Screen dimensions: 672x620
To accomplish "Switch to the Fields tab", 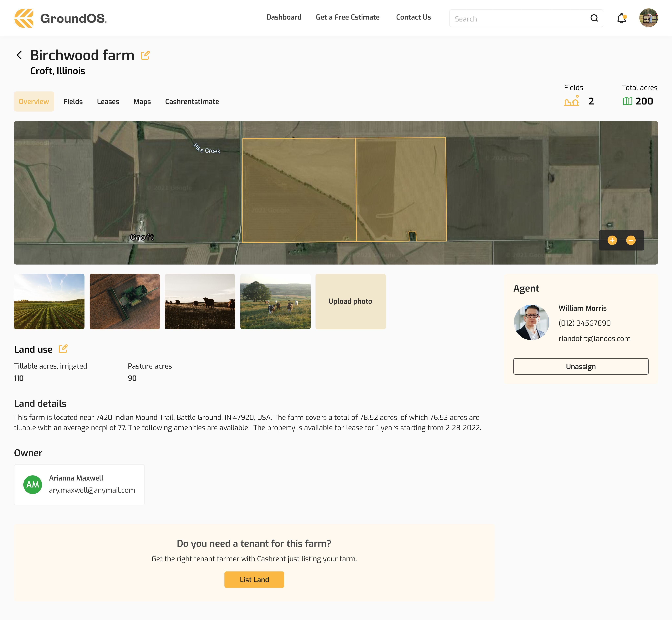I will point(73,102).
